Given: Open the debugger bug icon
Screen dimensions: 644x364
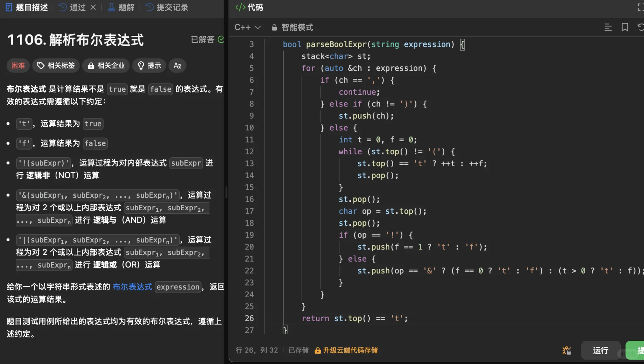Looking at the screenshot, I should (567, 351).
